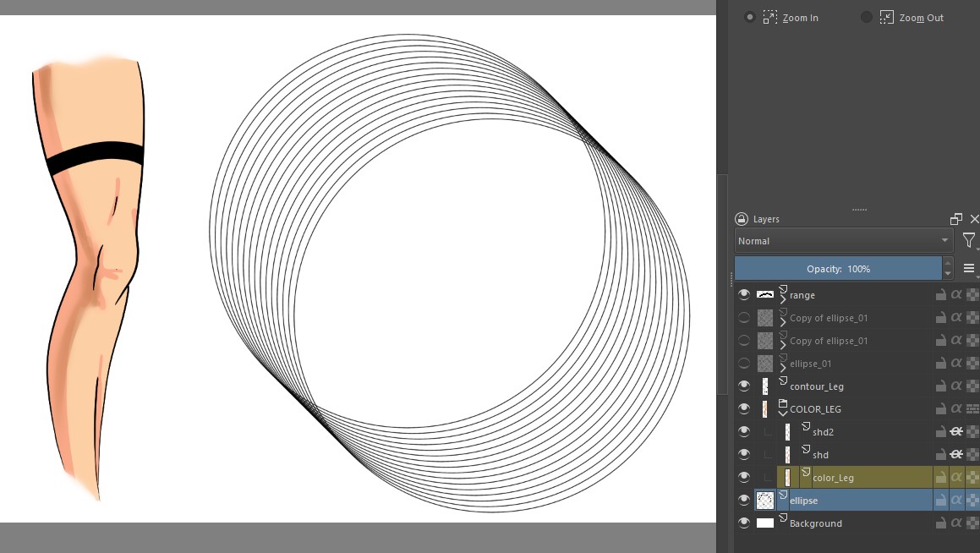This screenshot has width=980, height=553.
Task: Click the pass-through icon on COLOR_LEG group
Action: [972, 409]
